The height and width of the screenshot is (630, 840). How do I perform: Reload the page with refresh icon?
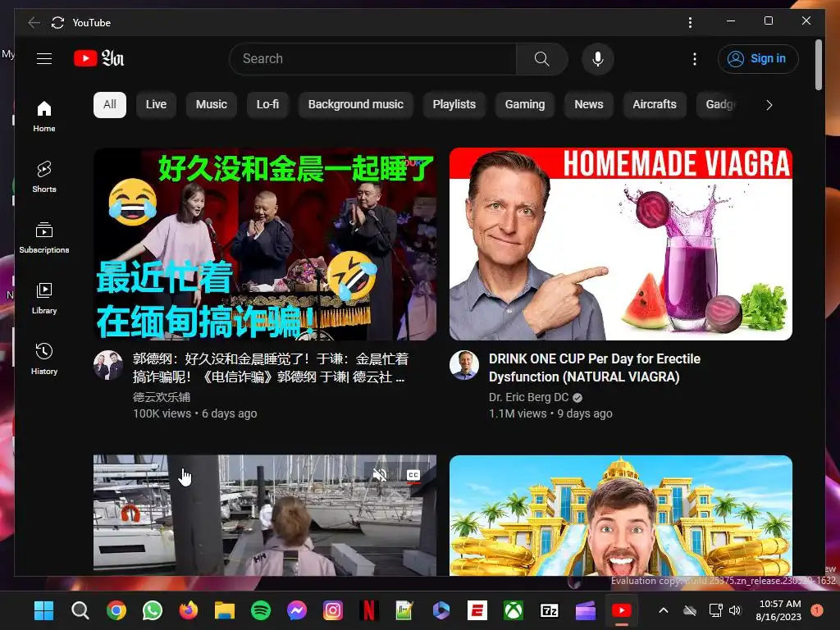pos(58,22)
